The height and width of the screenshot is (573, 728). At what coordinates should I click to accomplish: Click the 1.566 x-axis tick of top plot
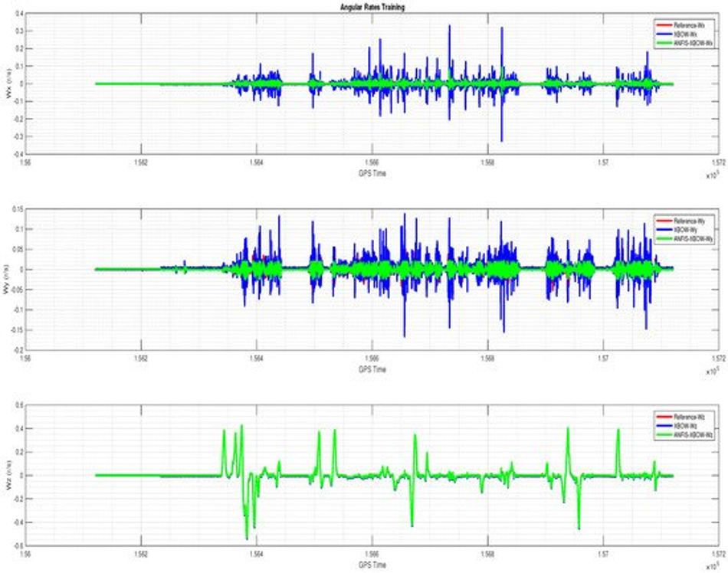pyautogui.click(x=372, y=163)
